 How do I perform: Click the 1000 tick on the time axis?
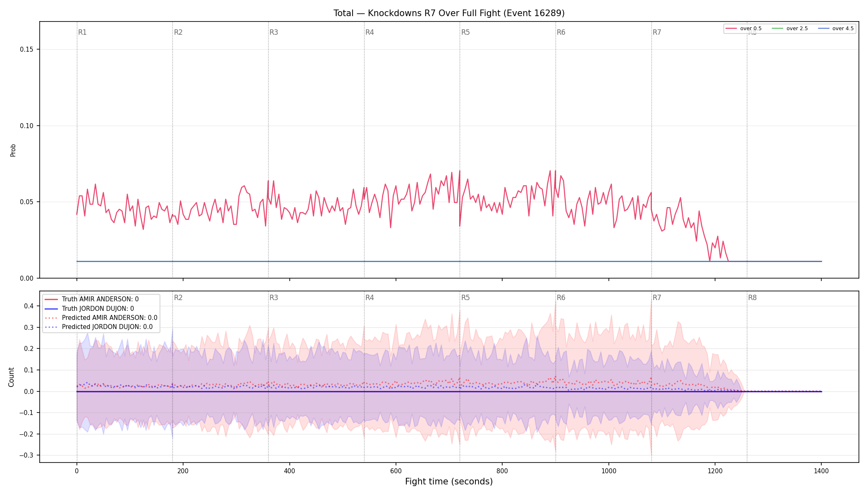click(608, 471)
